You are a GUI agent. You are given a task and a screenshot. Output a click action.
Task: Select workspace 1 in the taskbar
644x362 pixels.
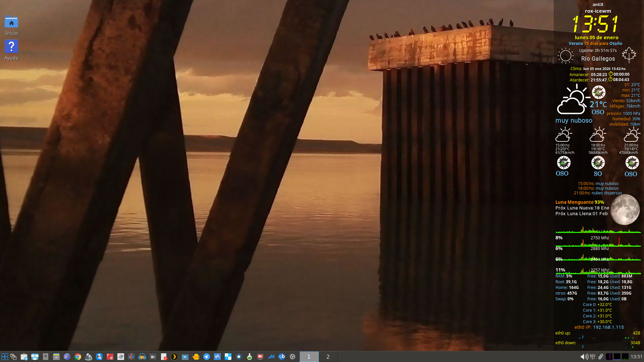coord(309,357)
